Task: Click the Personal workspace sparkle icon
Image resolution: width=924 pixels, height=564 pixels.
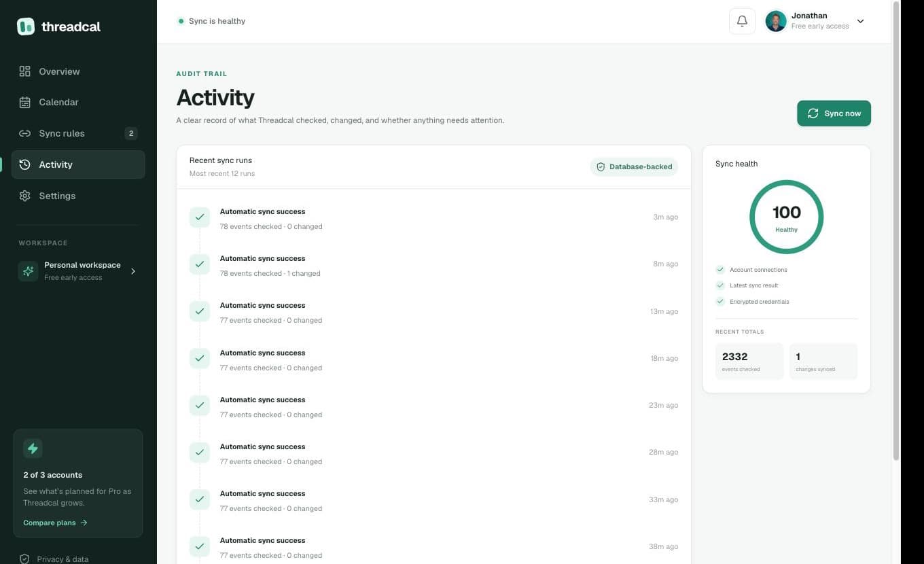Action: pyautogui.click(x=28, y=271)
